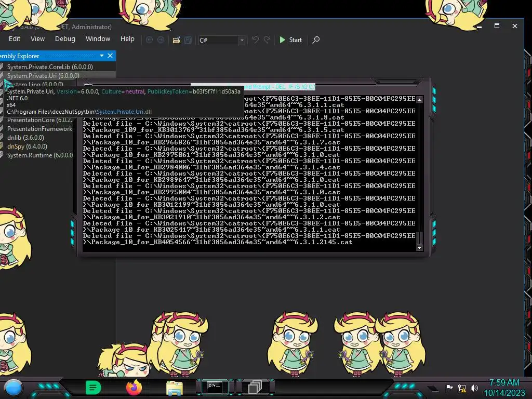532x399 pixels.
Task: Open the green notes app on taskbar
Action: tap(94, 388)
